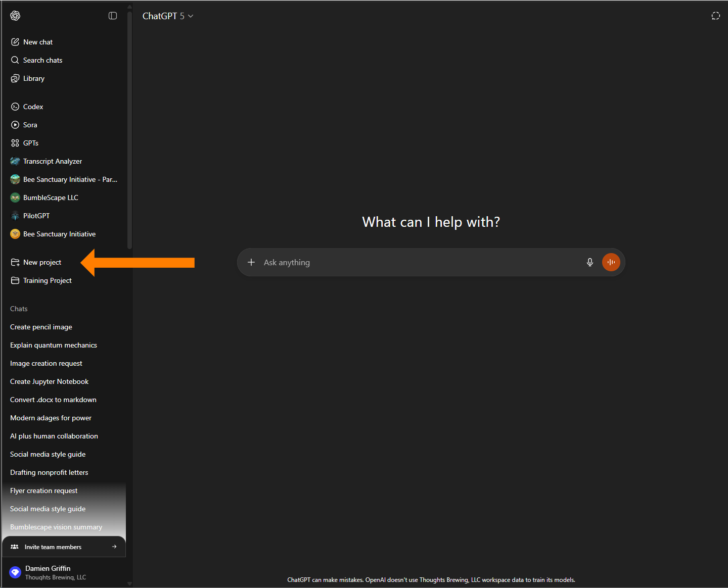The image size is (728, 588).
Task: Activate temporary chat in the top right corner
Action: [715, 16]
